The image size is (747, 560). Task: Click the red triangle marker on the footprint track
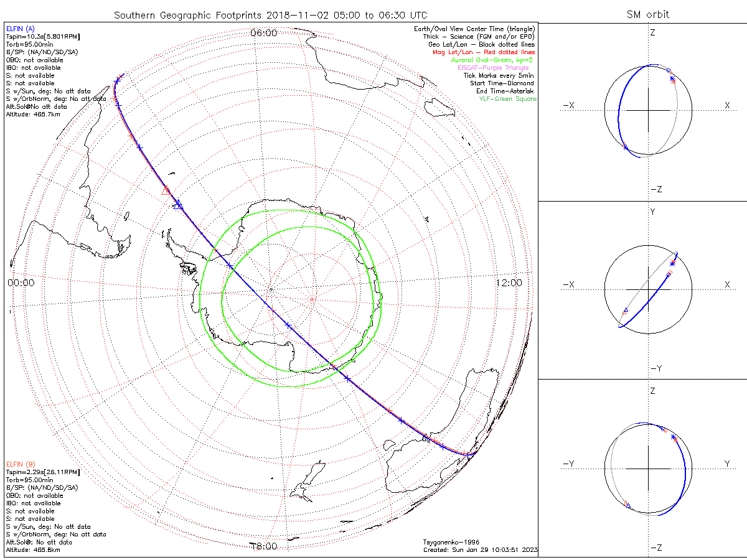[166, 190]
